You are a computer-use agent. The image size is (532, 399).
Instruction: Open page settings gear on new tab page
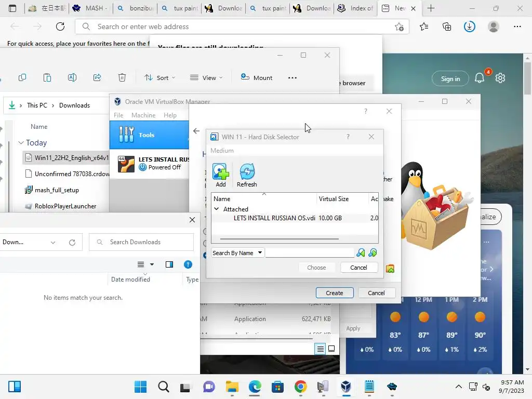click(x=500, y=78)
